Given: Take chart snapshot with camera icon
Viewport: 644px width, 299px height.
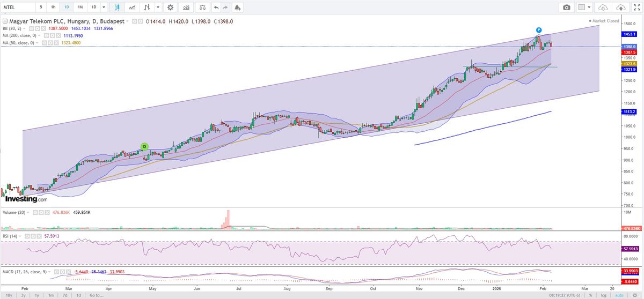Looking at the screenshot, I should [x=567, y=8].
